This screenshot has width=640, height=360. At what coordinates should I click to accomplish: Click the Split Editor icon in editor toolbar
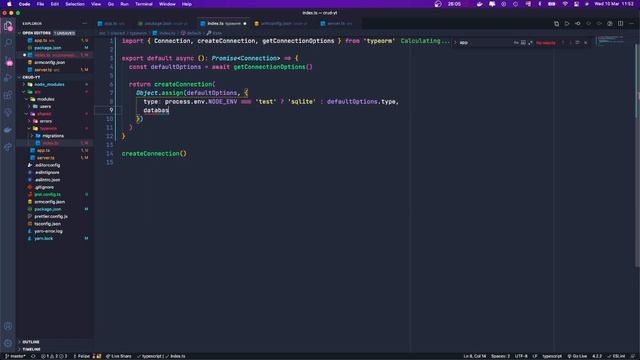(620, 24)
